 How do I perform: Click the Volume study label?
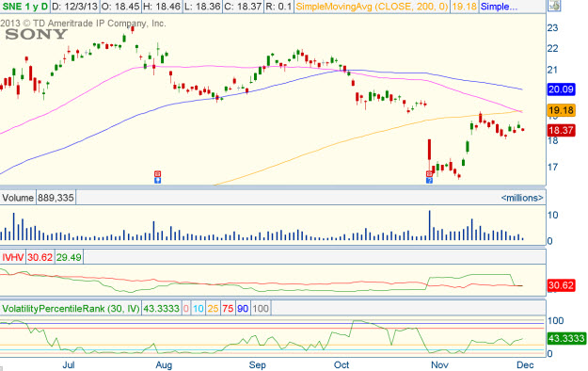pyautogui.click(x=18, y=198)
